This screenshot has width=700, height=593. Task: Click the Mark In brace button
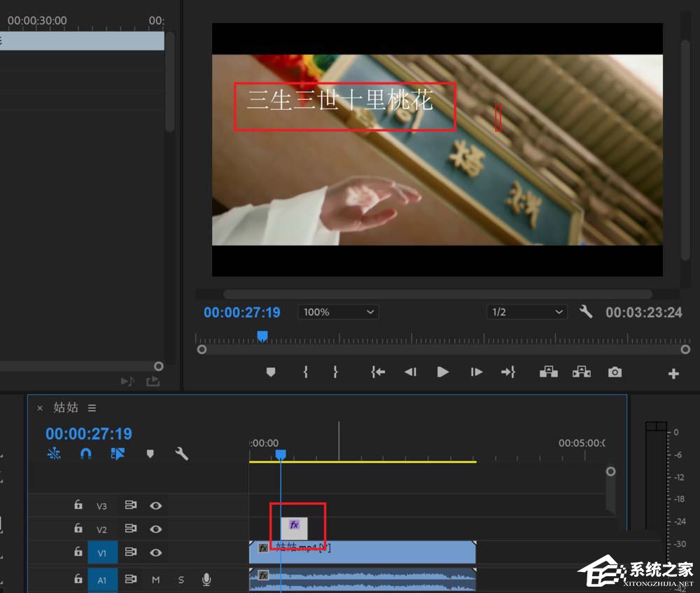306,372
